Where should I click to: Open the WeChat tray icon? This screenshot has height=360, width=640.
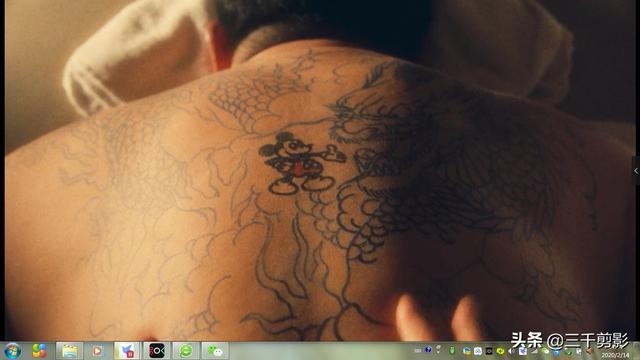[x=545, y=351]
